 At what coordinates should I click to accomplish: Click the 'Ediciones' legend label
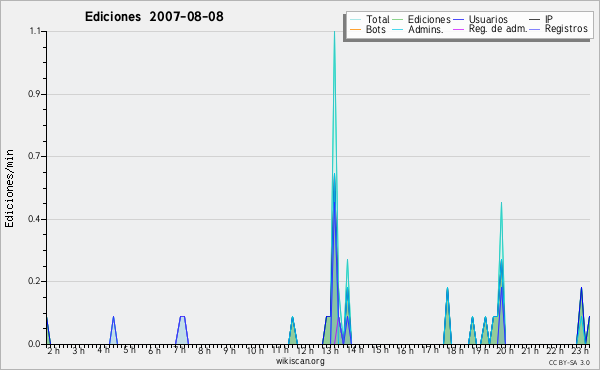click(429, 19)
